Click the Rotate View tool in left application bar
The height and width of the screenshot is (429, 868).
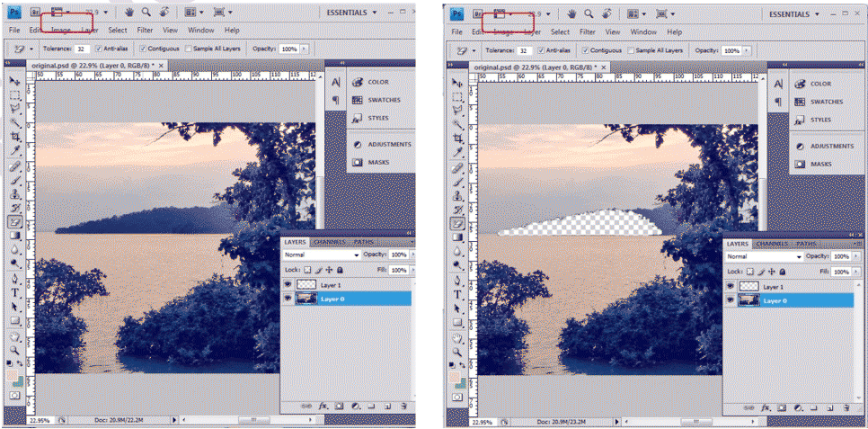click(164, 12)
